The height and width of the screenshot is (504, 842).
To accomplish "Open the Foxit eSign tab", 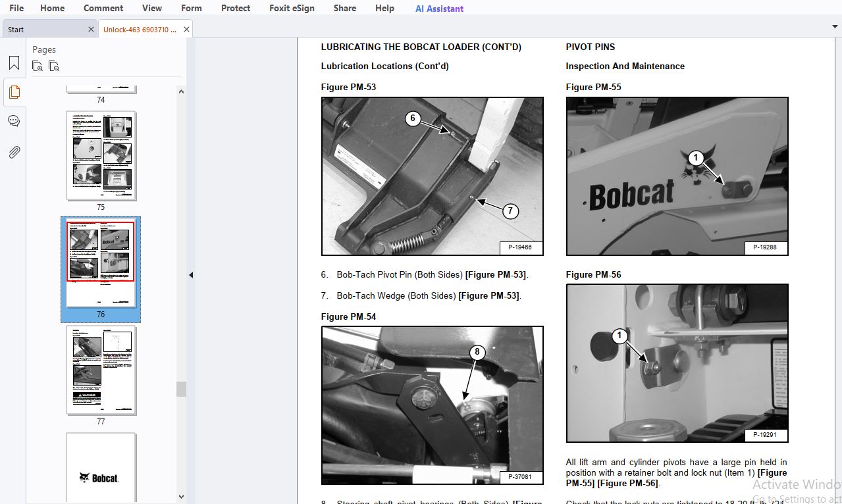I will pyautogui.click(x=292, y=8).
